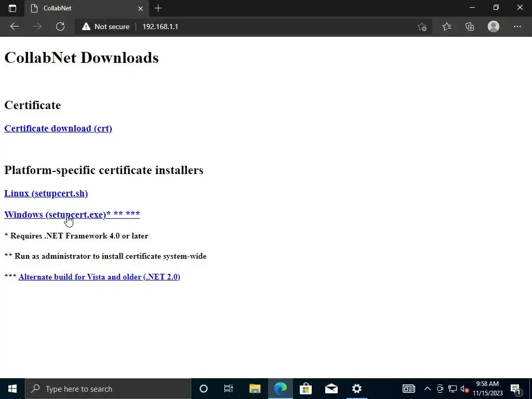Open Settings and more ellipsis menu

[517, 26]
